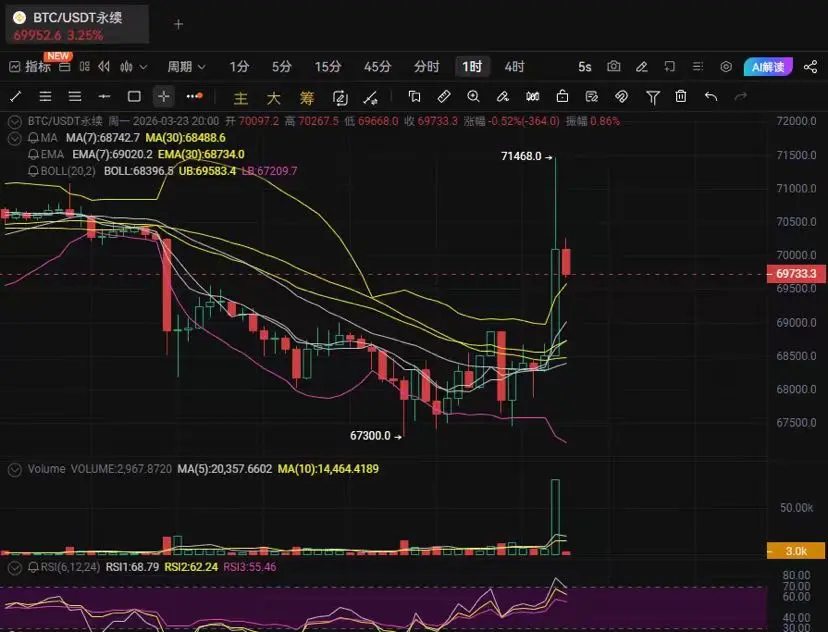Toggle hide drawings eye-slash icon
The image size is (828, 632).
point(621,96)
